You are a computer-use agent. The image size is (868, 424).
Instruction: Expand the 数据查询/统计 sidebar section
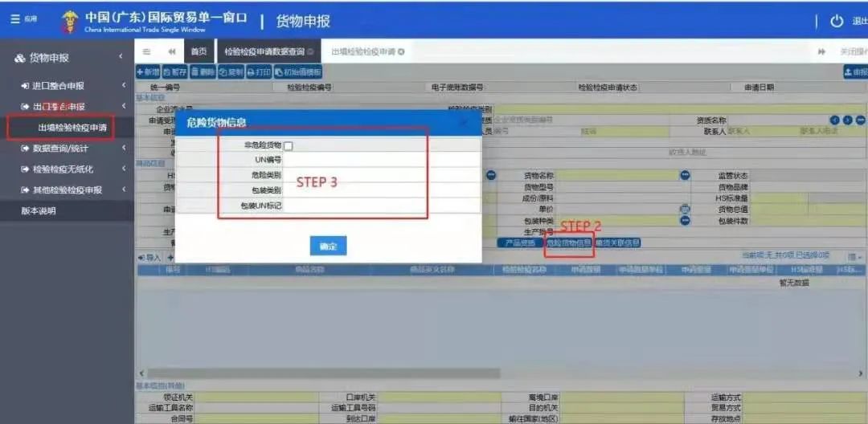(67, 148)
